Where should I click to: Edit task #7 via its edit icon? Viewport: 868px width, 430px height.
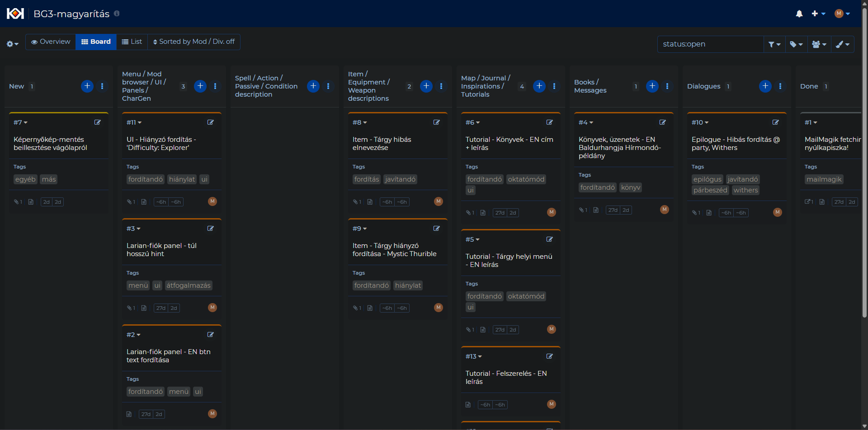pos(98,122)
